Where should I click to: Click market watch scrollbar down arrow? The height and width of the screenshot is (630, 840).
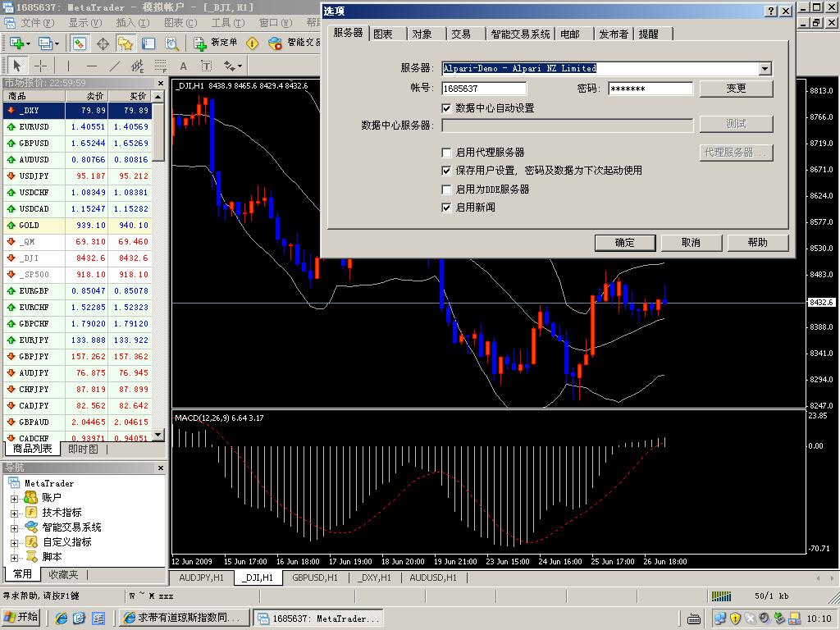click(x=158, y=435)
